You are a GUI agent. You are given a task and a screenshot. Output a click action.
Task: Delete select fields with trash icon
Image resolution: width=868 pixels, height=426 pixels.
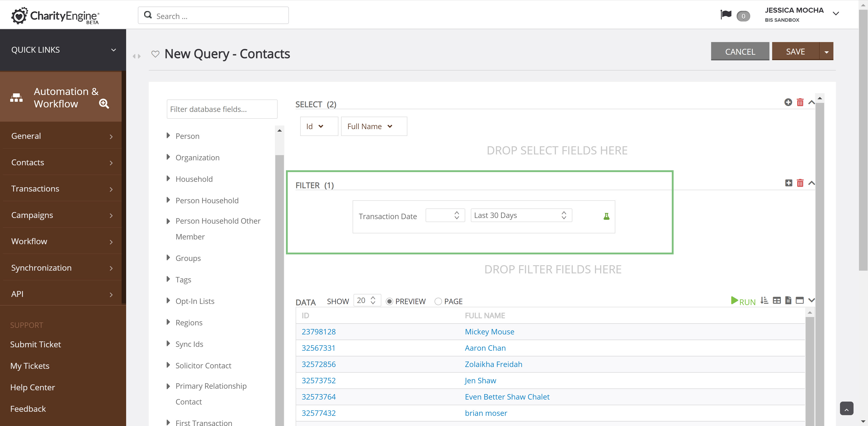point(800,102)
